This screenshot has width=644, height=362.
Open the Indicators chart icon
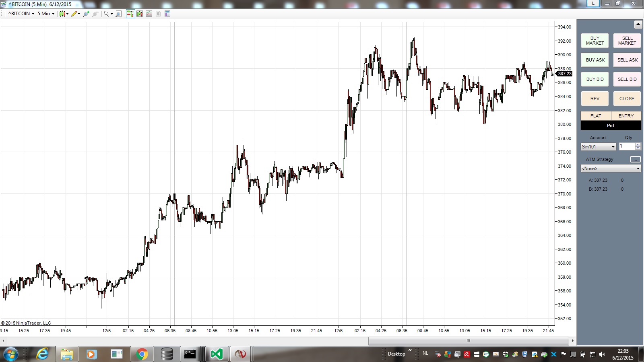pyautogui.click(x=149, y=14)
